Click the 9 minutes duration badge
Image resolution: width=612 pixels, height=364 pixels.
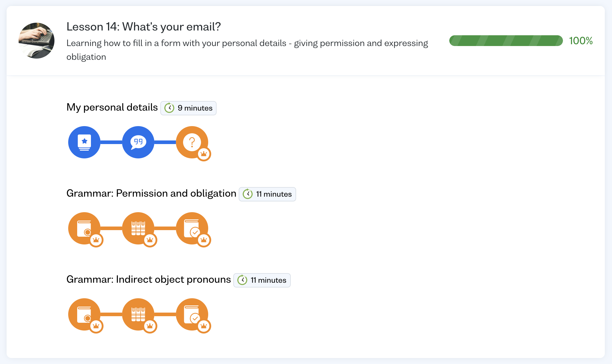[x=188, y=108]
